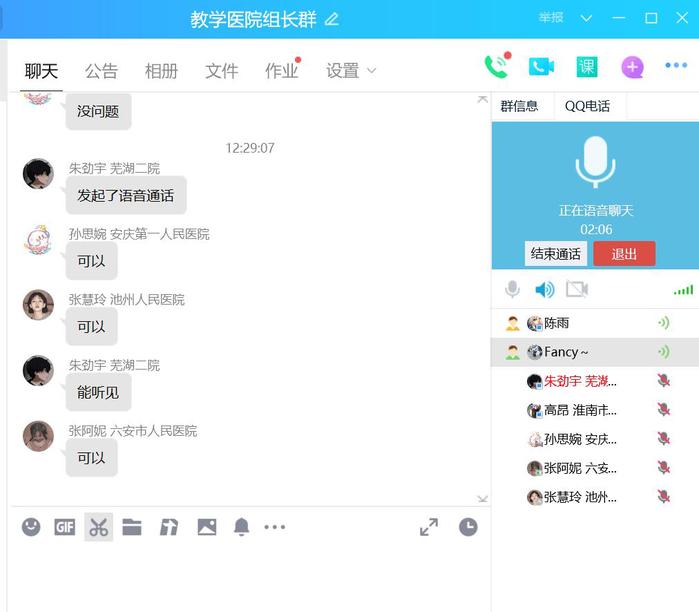Select Fancy~ in the call member list
Image resolution: width=699 pixels, height=612 pixels.
595,352
